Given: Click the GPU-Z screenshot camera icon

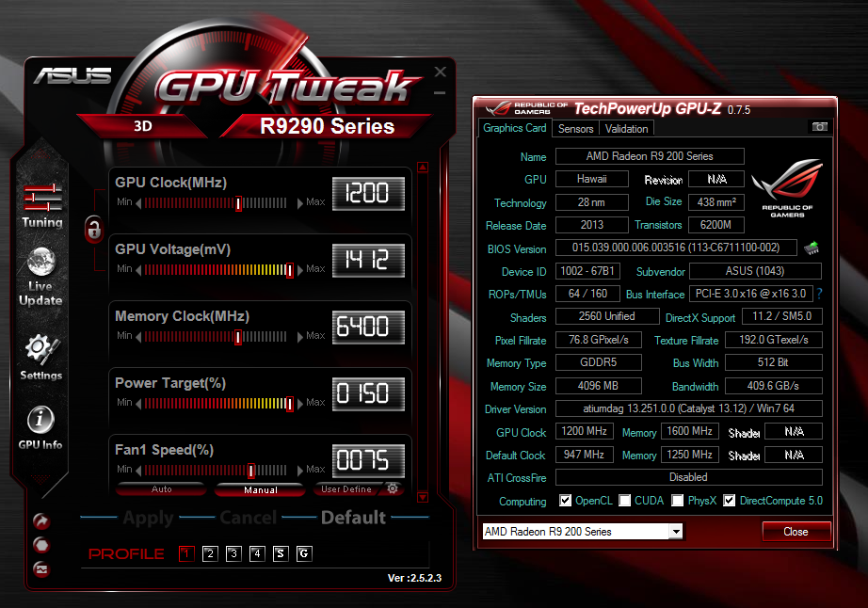Looking at the screenshot, I should [x=819, y=127].
